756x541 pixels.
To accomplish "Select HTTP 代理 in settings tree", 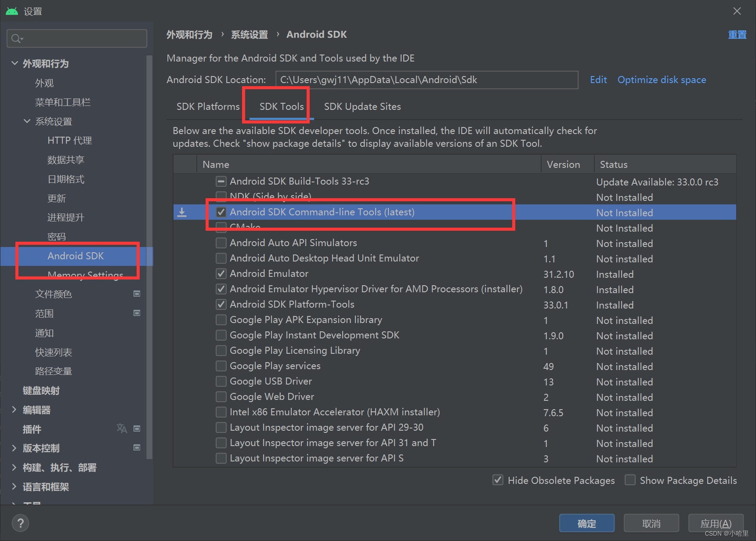I will (x=69, y=141).
